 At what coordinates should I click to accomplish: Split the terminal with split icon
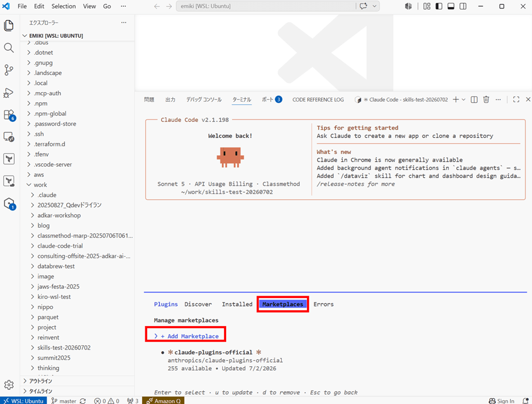474,99
